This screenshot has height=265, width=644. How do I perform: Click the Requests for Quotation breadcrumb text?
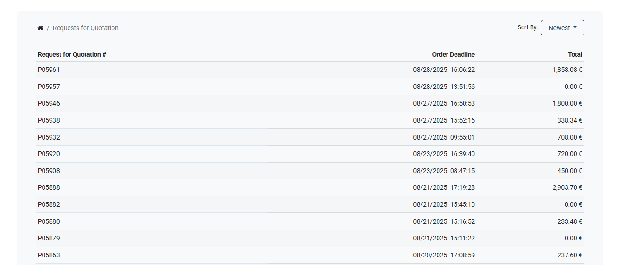(x=86, y=28)
